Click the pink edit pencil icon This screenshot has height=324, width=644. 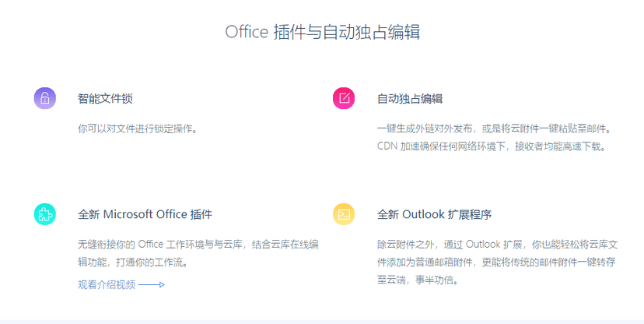point(344,98)
